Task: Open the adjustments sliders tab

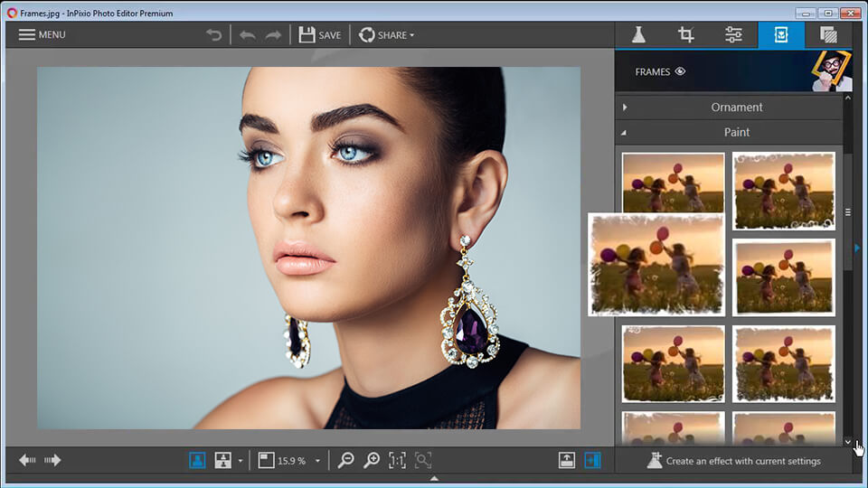Action: click(733, 35)
